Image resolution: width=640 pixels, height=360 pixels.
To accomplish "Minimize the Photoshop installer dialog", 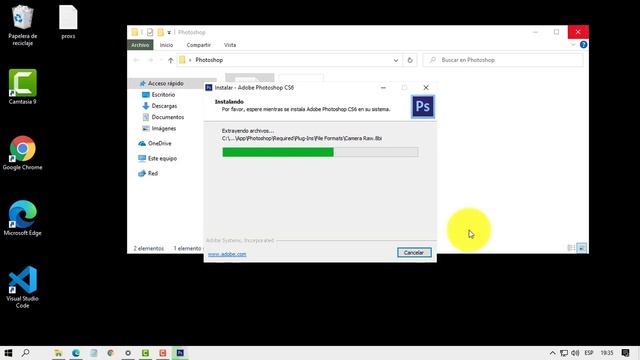I will point(383,88).
